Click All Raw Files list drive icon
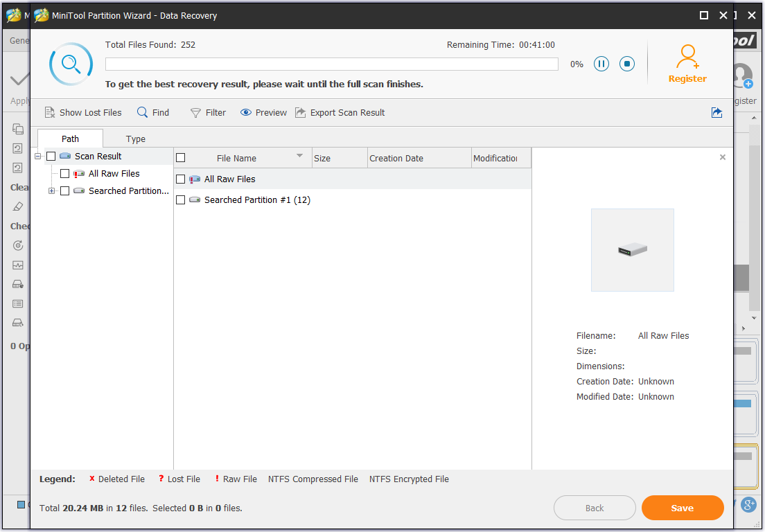 point(195,179)
